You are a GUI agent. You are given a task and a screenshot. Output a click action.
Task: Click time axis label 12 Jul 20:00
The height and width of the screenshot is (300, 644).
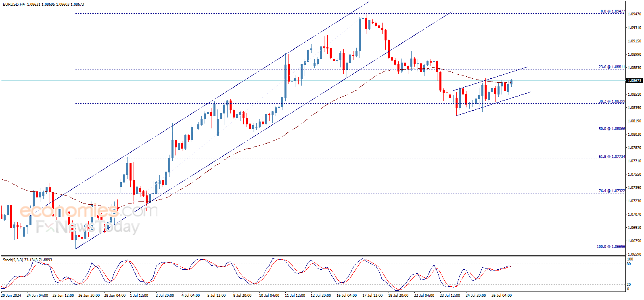pyautogui.click(x=321, y=296)
